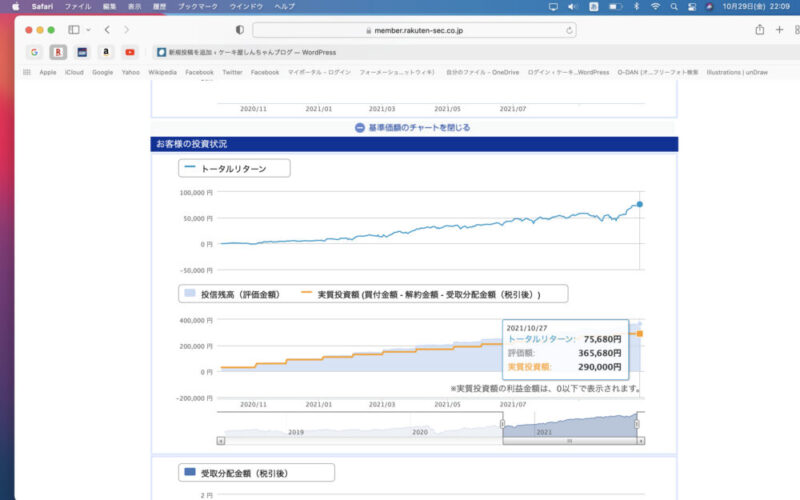The image size is (800, 500).
Task: Open Spotlight search icon
Action: pyautogui.click(x=674, y=7)
